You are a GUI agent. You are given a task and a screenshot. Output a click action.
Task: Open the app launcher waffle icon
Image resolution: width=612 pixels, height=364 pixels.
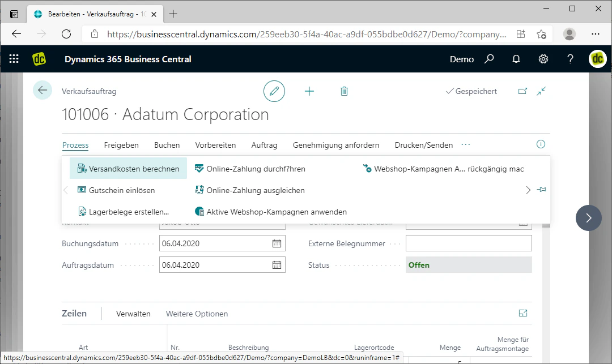(14, 59)
